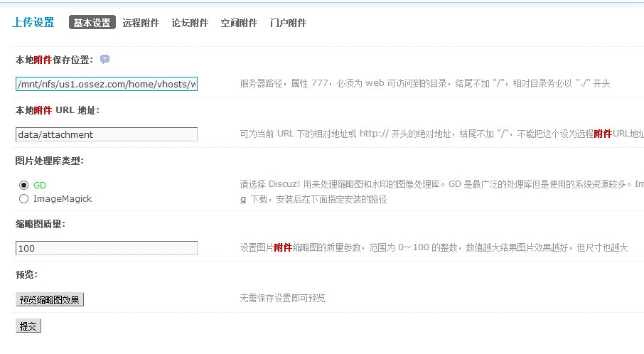Click the 无需保存设置即可预览 hint text

click(282, 298)
